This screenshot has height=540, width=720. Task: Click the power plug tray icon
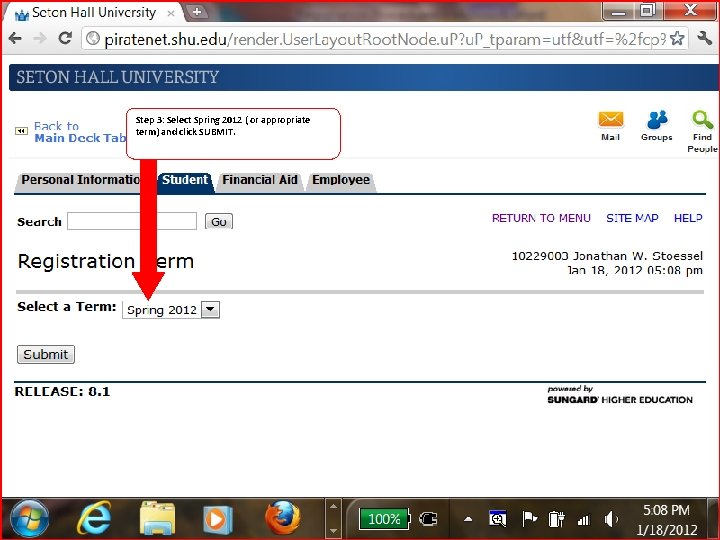pos(428,519)
